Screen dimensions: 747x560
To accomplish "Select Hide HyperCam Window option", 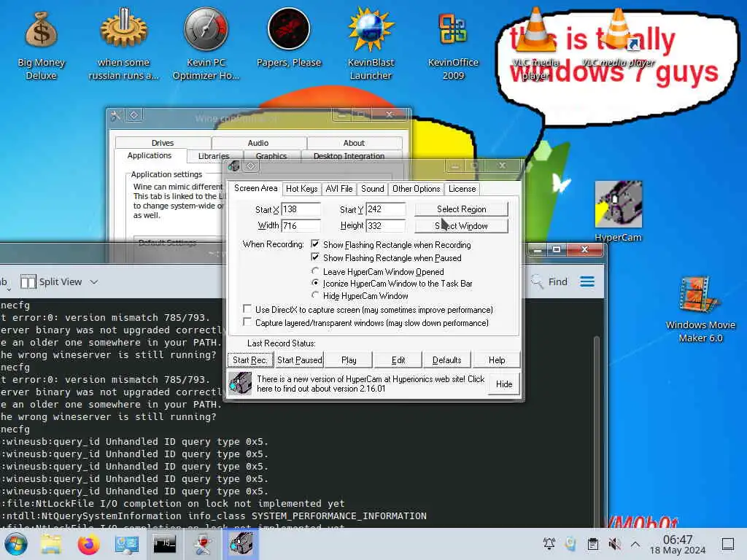I will pyautogui.click(x=315, y=295).
